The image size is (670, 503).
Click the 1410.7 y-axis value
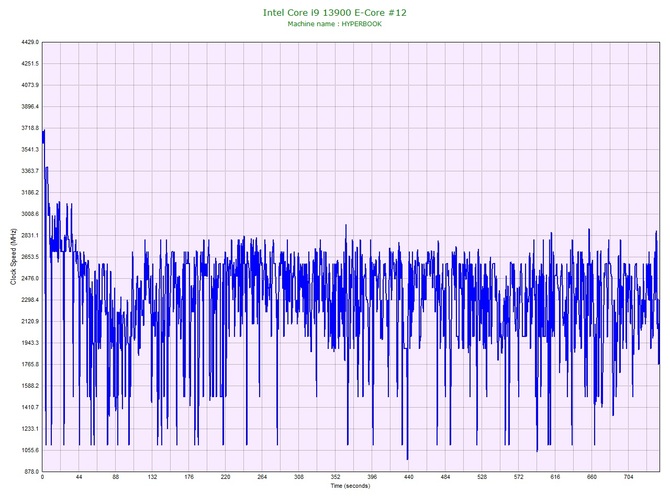tap(30, 407)
